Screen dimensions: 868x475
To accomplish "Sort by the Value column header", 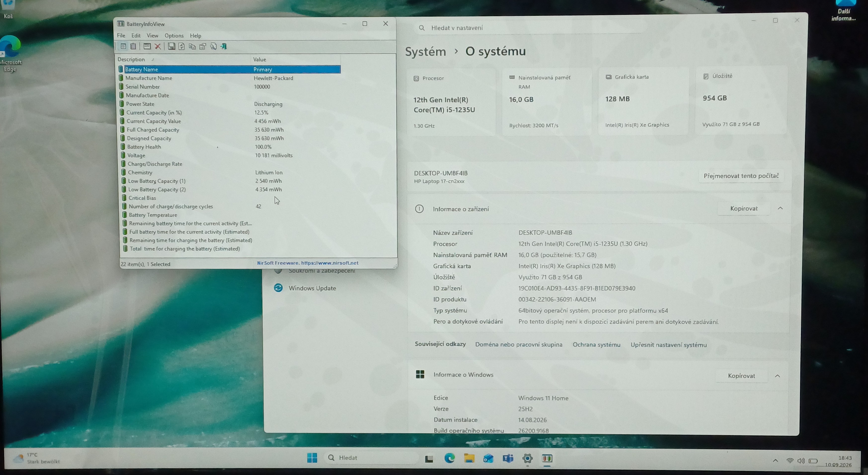I will tap(297, 59).
